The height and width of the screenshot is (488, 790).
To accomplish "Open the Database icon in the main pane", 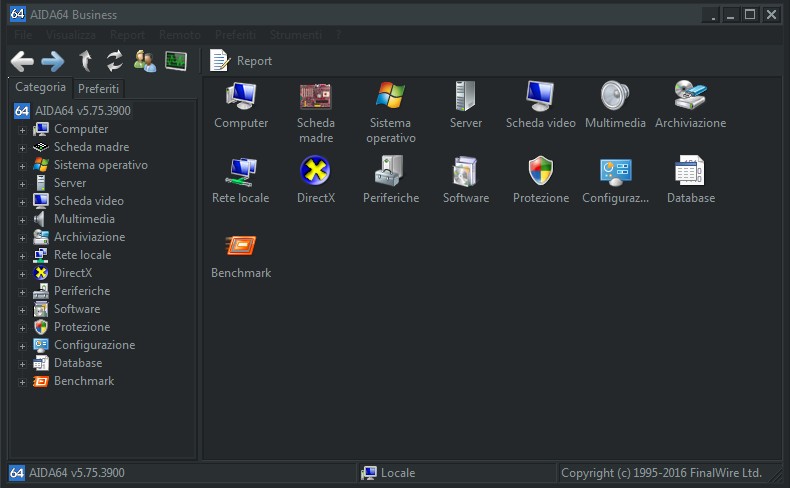I will [690, 171].
